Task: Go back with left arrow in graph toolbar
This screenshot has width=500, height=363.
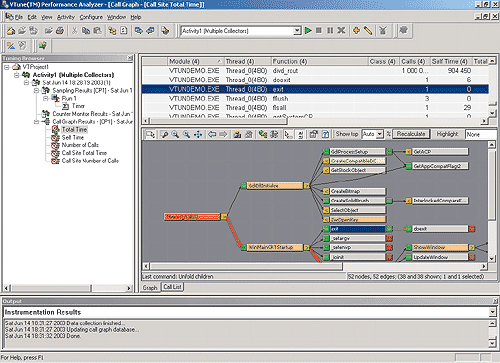Action: (x=212, y=134)
